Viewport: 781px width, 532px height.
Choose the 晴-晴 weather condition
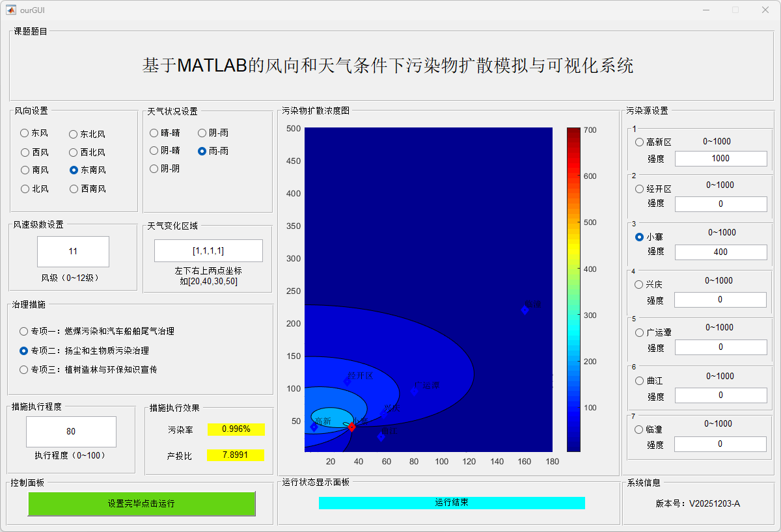[x=154, y=133]
